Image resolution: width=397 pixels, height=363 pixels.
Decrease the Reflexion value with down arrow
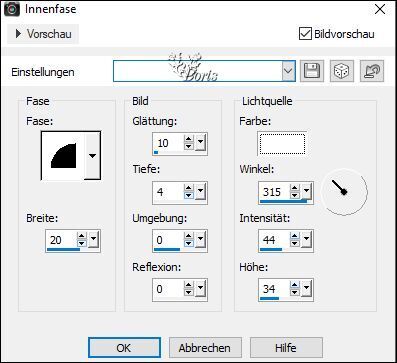pyautogui.click(x=188, y=292)
